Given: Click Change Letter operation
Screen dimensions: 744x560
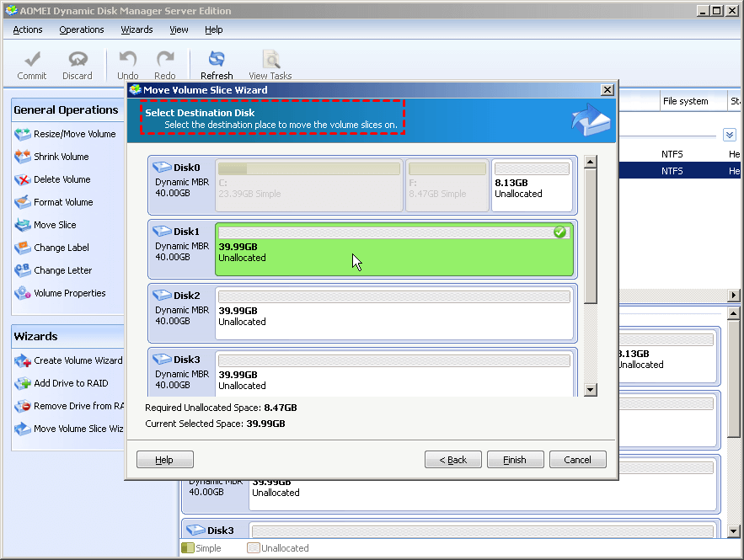Looking at the screenshot, I should click(x=53, y=270).
